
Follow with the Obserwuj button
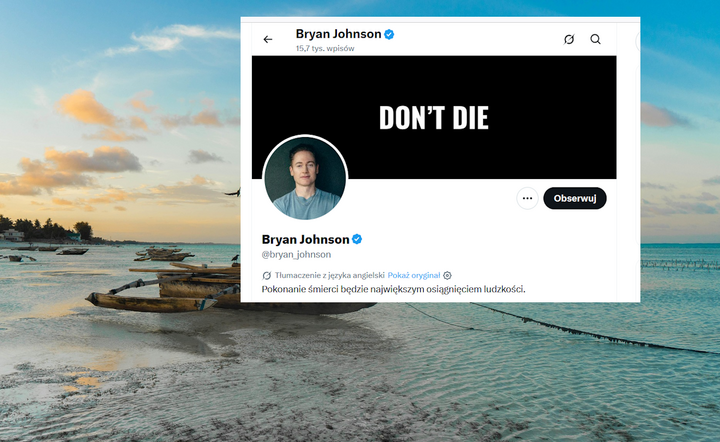click(x=574, y=198)
